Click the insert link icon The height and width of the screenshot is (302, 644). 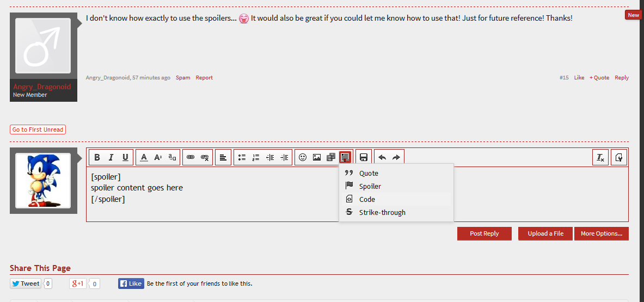click(x=191, y=157)
